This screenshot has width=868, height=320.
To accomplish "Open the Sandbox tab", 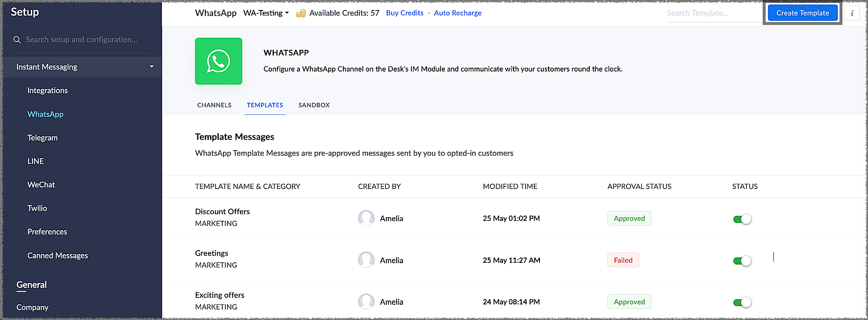I will point(314,105).
